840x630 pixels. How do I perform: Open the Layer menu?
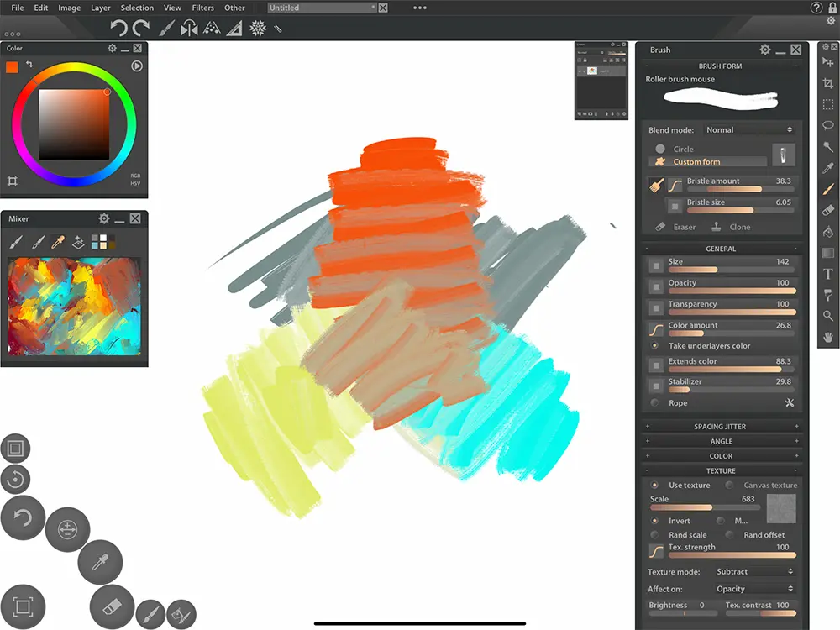pos(100,8)
